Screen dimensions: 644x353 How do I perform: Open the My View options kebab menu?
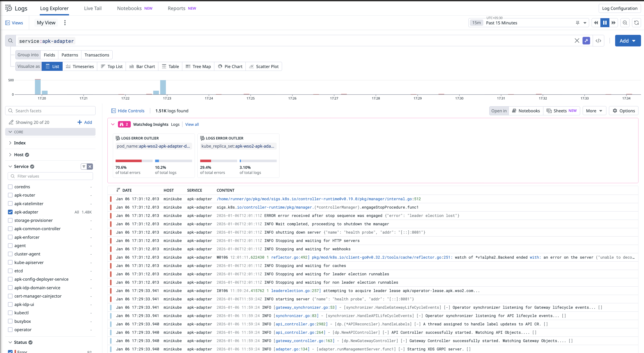[x=65, y=23]
